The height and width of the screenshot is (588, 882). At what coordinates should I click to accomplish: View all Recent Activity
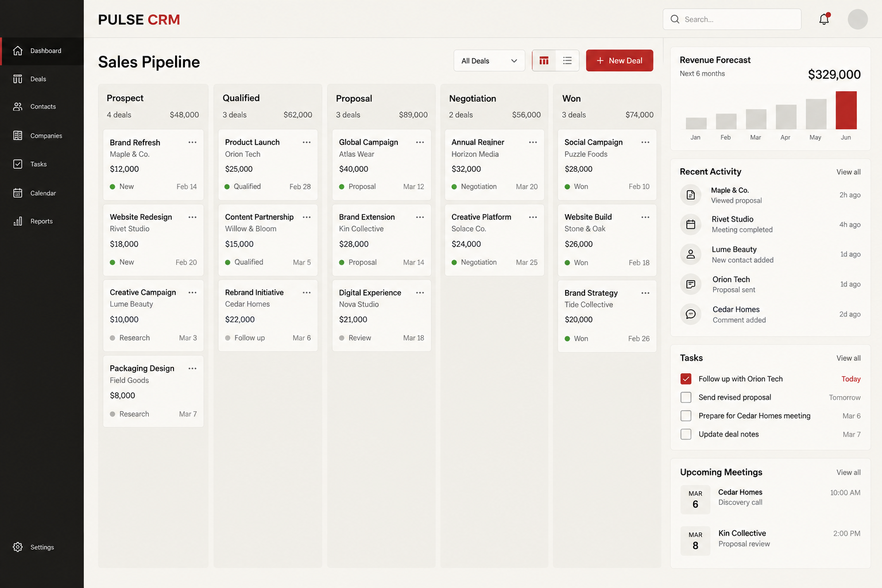(x=848, y=172)
